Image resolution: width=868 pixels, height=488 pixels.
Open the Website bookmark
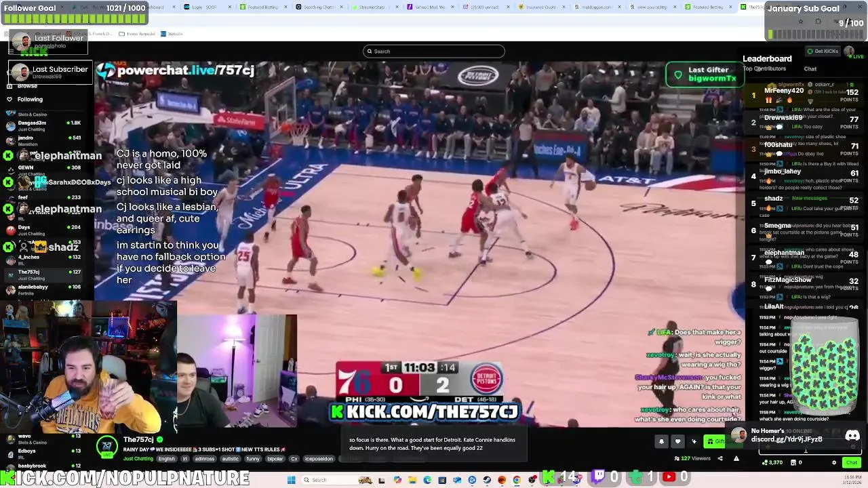click(x=172, y=34)
